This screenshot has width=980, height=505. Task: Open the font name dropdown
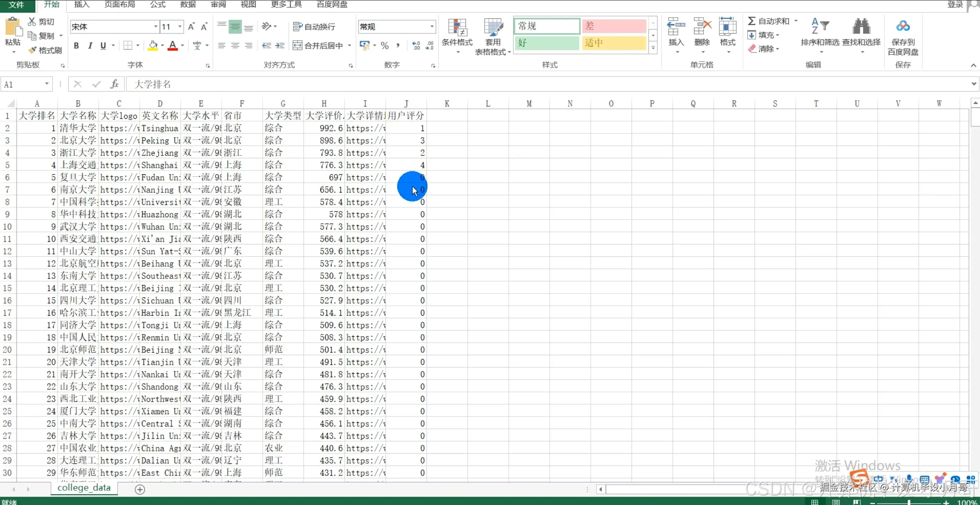click(155, 26)
